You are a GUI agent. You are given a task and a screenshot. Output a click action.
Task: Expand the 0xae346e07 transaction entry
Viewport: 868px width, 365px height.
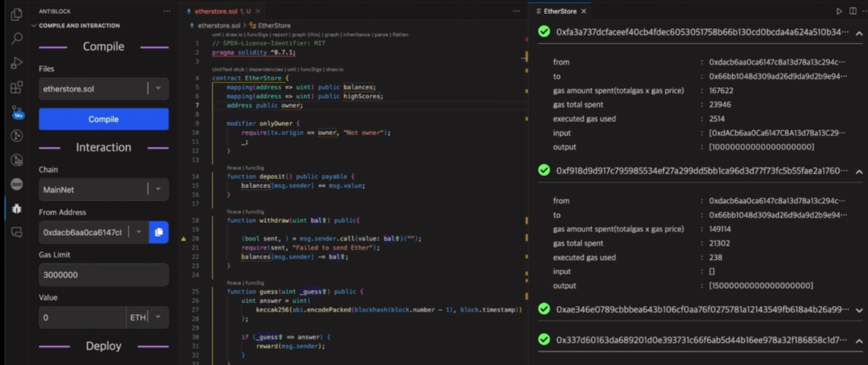859,310
